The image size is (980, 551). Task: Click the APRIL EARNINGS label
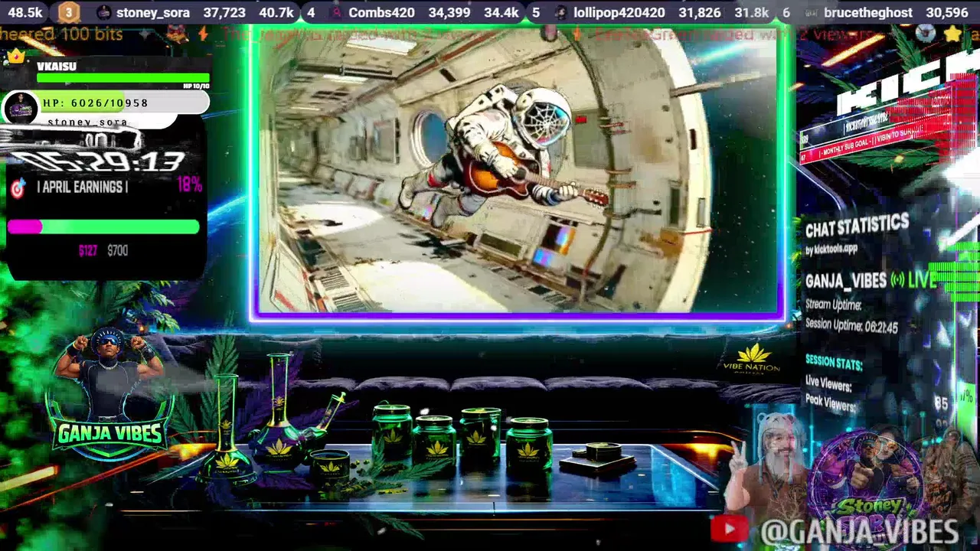point(82,187)
